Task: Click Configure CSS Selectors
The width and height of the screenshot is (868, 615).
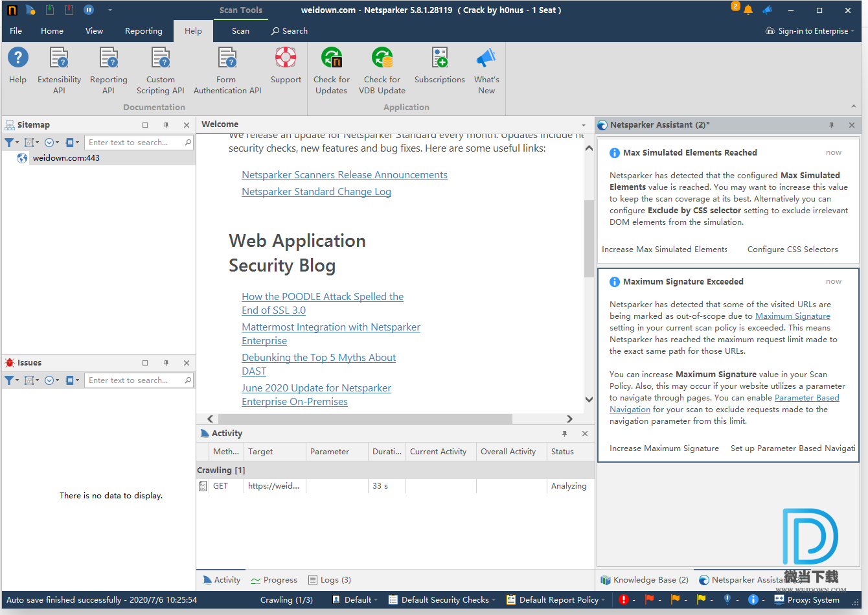Action: pyautogui.click(x=792, y=249)
